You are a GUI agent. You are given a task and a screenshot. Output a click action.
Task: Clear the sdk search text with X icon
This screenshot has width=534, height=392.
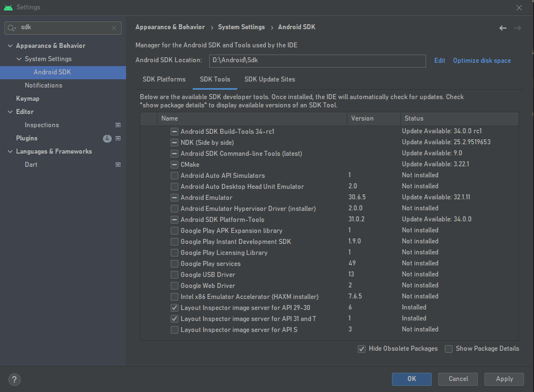(114, 28)
